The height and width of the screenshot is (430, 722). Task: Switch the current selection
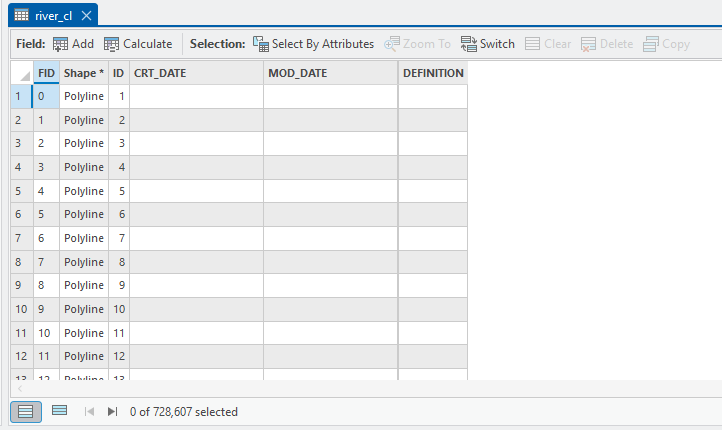pos(487,44)
